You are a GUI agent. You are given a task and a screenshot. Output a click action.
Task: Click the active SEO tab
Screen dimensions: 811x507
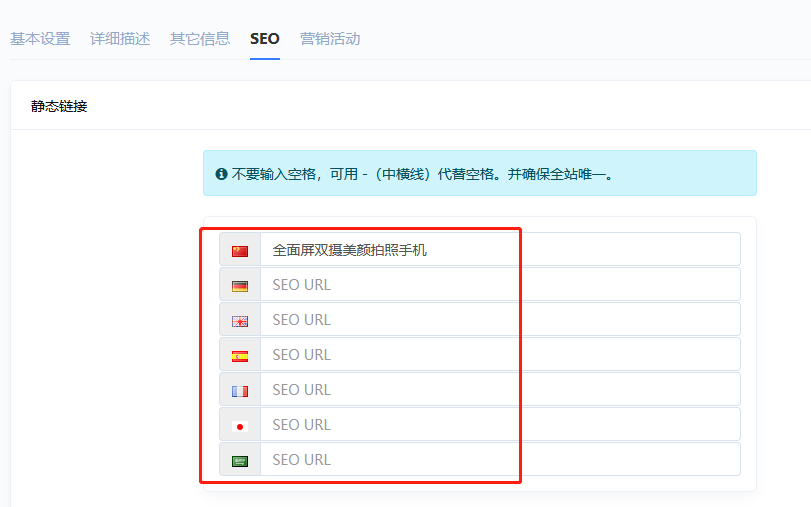point(265,39)
